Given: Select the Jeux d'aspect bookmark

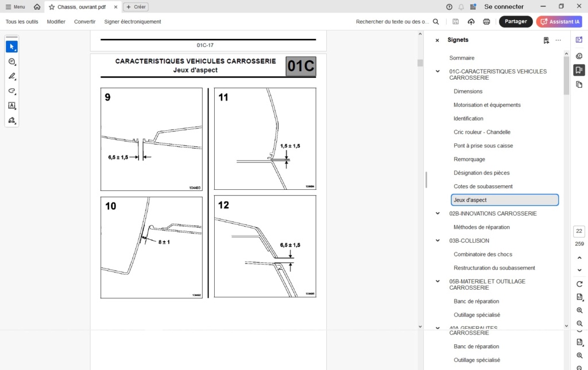Looking at the screenshot, I should [505, 200].
